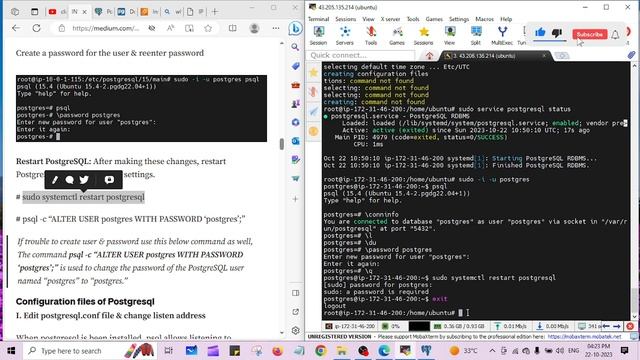Open the Macros menu
The image size is (640, 360).
point(484,19)
